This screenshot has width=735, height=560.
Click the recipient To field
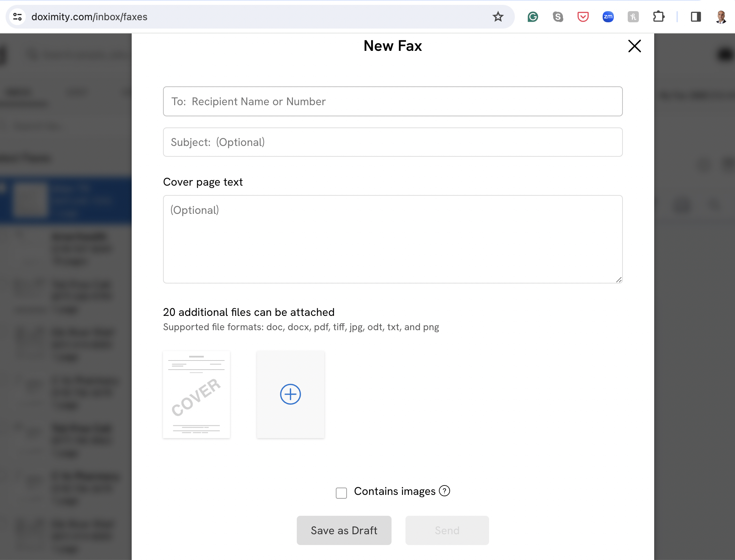392,101
